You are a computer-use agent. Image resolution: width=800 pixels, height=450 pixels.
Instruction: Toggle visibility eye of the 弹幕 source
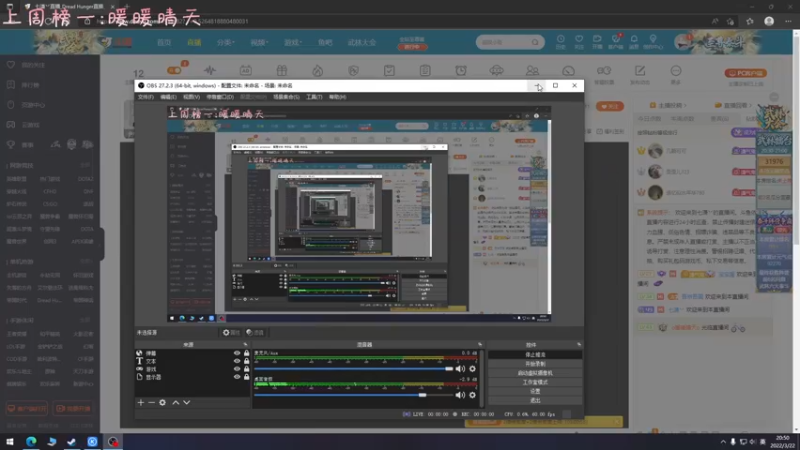click(237, 353)
